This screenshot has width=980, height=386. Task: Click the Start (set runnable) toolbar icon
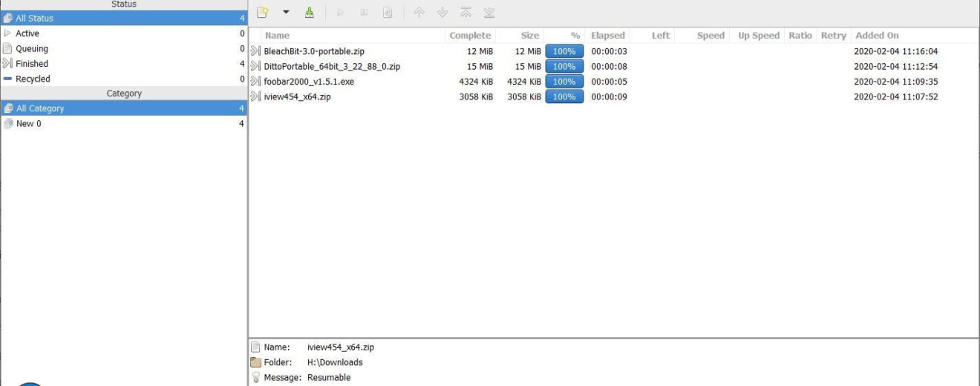[x=341, y=12]
